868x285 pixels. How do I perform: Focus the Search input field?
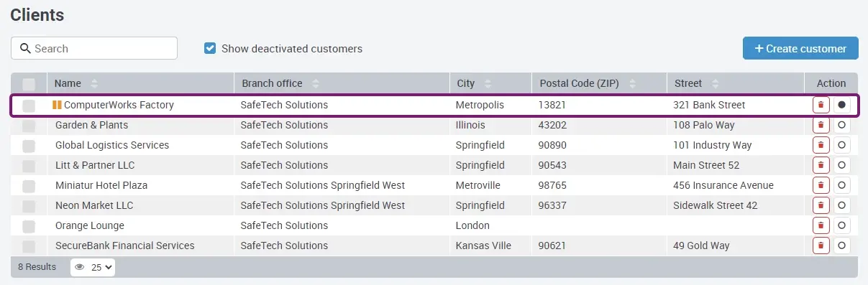click(x=94, y=48)
